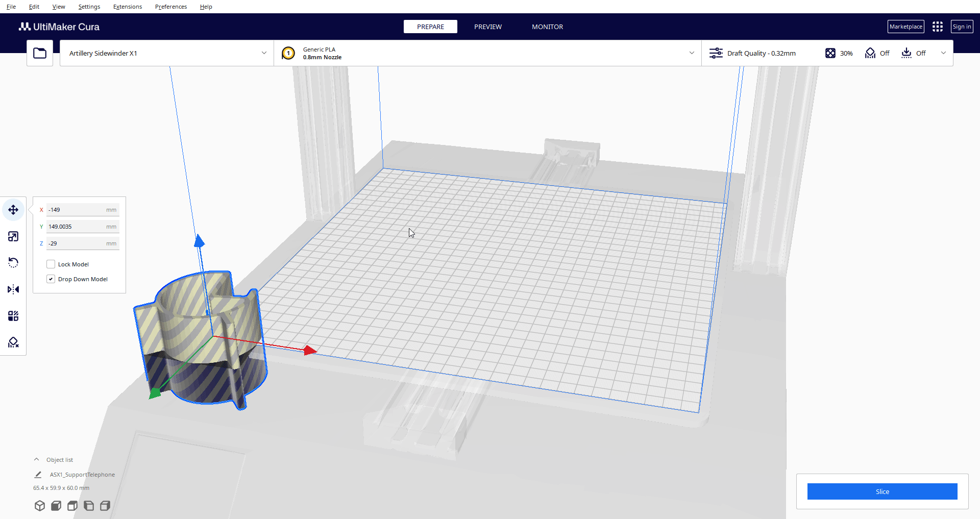Open the Extensions menu
This screenshot has height=519, width=980.
128,7
